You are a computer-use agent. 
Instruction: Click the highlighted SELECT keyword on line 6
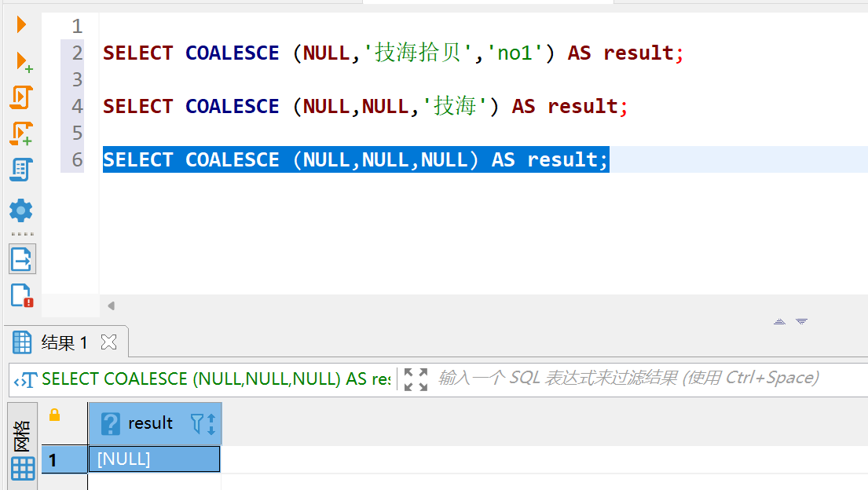point(137,160)
